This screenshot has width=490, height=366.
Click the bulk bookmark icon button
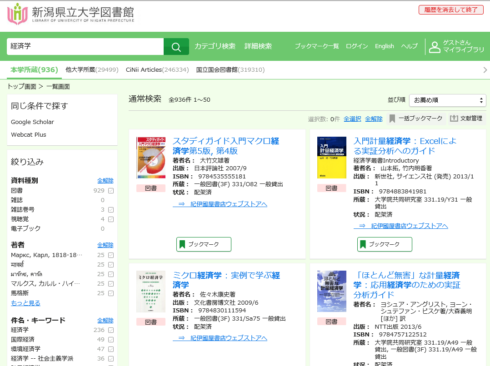click(416, 118)
